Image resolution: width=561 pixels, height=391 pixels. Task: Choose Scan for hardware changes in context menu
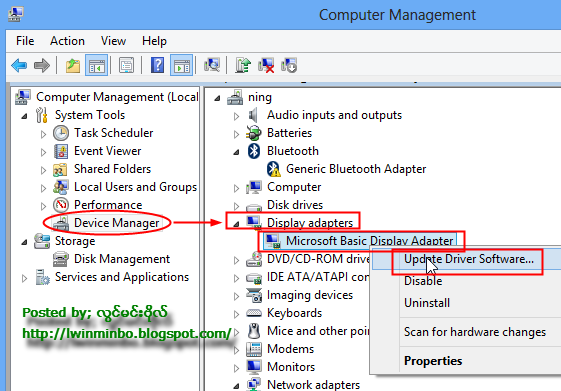tap(475, 332)
